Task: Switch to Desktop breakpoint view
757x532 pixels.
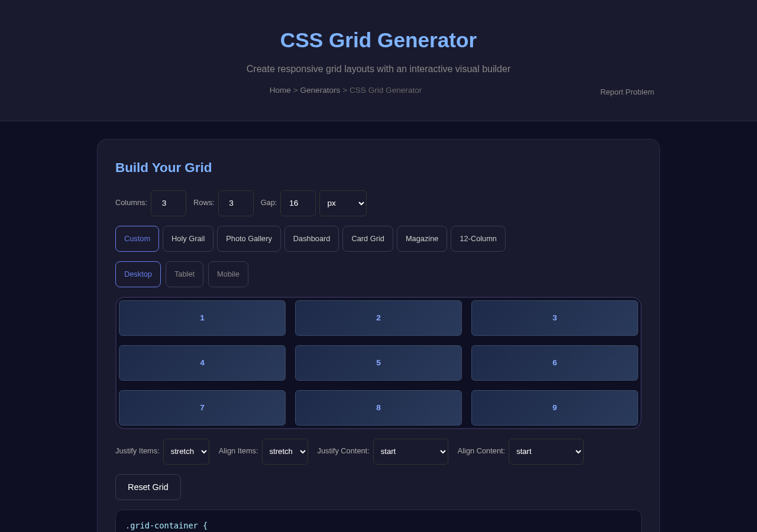Action: coord(138,274)
